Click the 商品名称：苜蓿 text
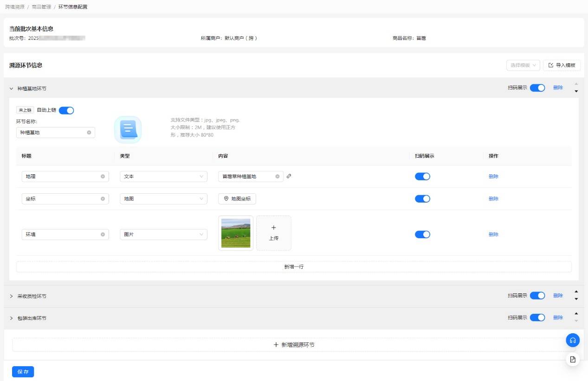Screen dimensions: 588x381 coord(409,38)
